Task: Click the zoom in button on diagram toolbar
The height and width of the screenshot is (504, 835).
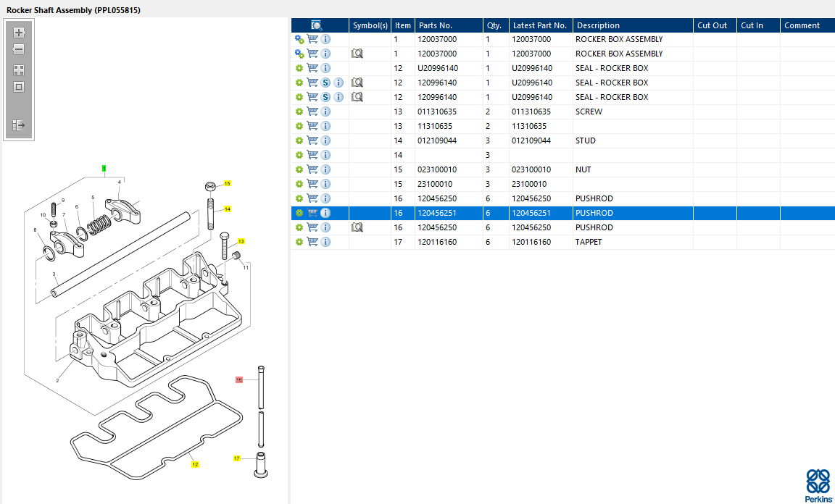Action: pyautogui.click(x=19, y=33)
